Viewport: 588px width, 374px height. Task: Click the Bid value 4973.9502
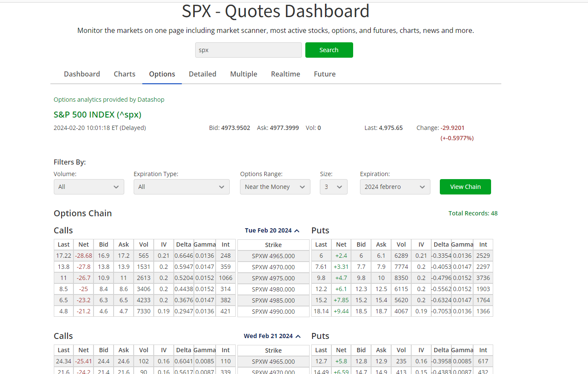236,128
